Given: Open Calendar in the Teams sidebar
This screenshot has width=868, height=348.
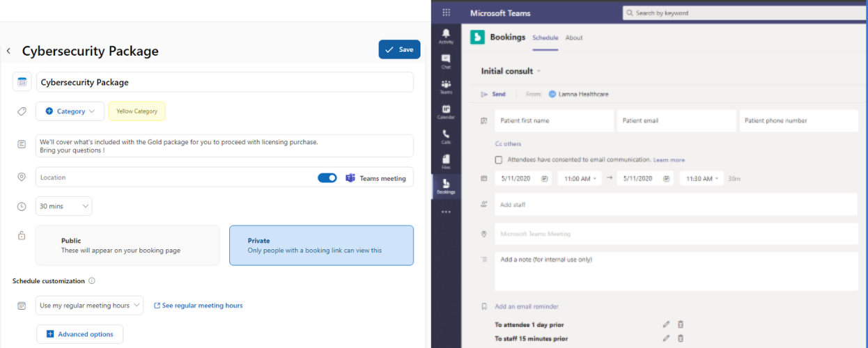Looking at the screenshot, I should (x=446, y=111).
